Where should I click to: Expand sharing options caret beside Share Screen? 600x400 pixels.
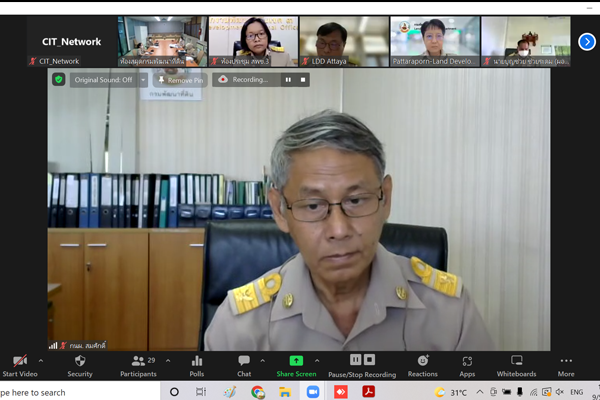317,361
